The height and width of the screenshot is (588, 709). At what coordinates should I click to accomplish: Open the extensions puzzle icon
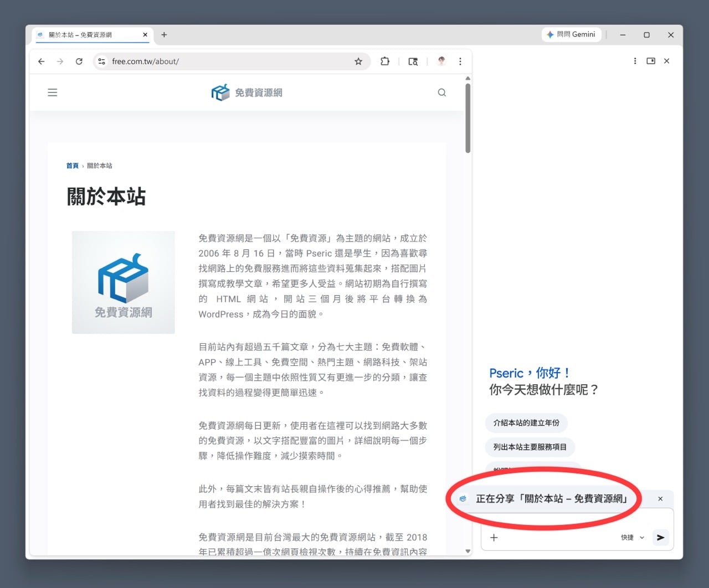coord(385,61)
